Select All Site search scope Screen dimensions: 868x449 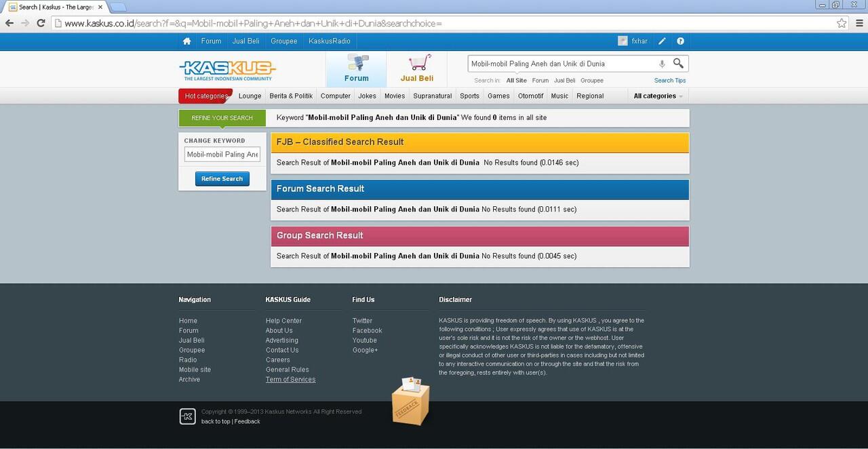[x=516, y=80]
